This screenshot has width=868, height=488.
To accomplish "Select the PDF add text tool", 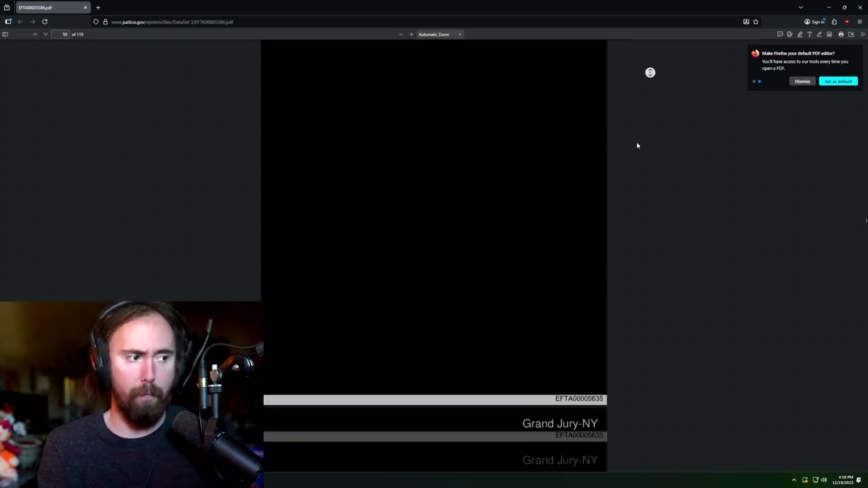I will (x=809, y=34).
